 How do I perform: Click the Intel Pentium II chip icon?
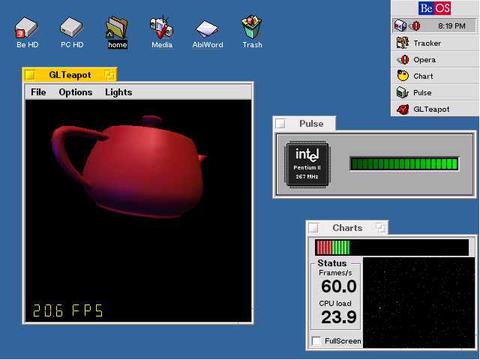click(307, 164)
